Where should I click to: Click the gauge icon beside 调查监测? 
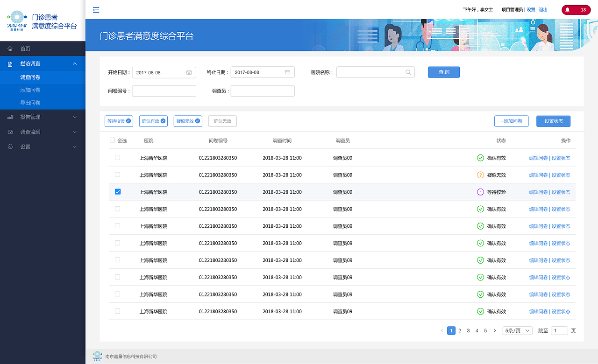click(10, 132)
